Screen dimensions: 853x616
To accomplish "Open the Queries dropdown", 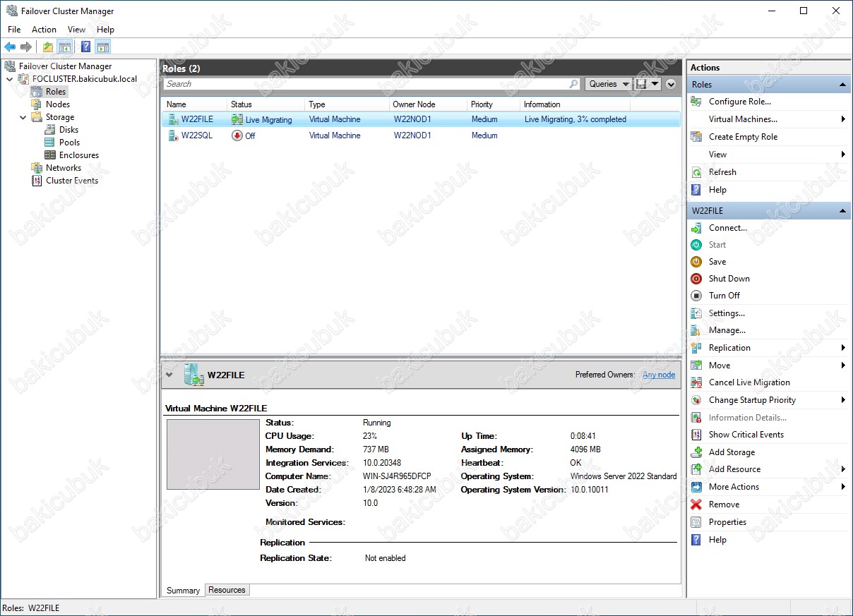I will click(x=608, y=84).
